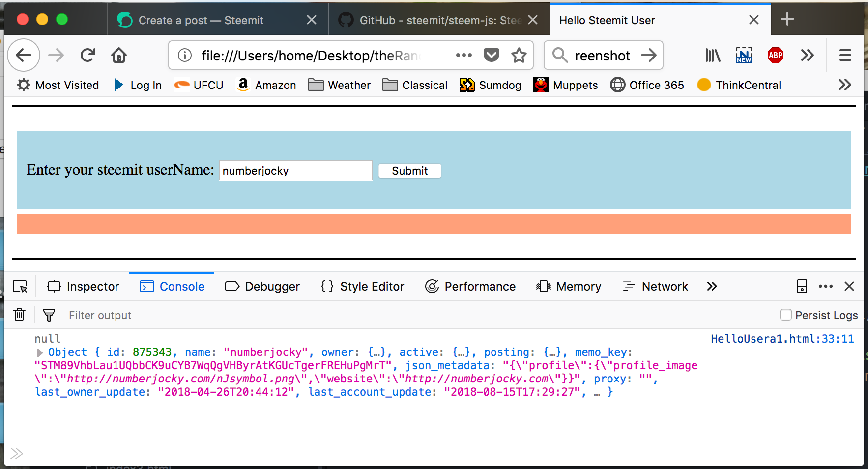Viewport: 868px width, 469px height.
Task: Expand the logged Object in console
Action: coord(40,352)
